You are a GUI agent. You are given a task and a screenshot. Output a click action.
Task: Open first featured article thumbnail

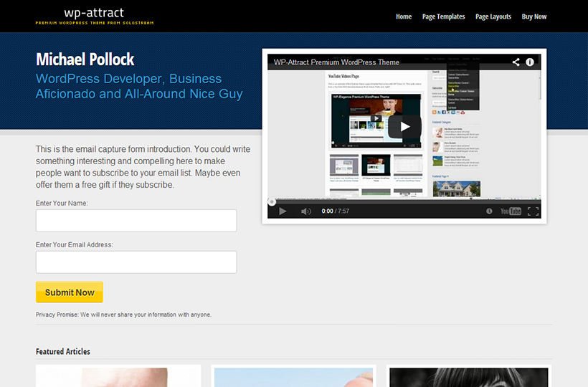click(118, 376)
